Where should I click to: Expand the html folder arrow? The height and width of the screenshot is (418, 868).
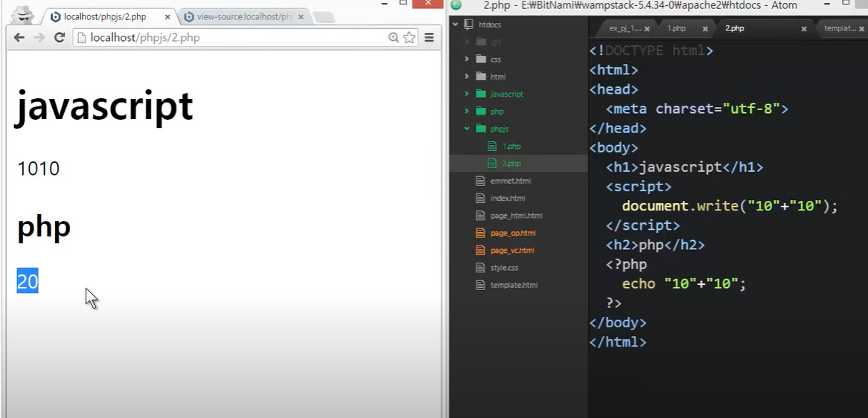pos(467,77)
